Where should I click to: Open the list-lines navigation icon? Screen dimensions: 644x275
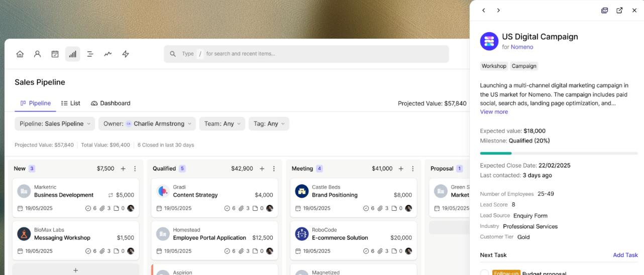click(90, 54)
